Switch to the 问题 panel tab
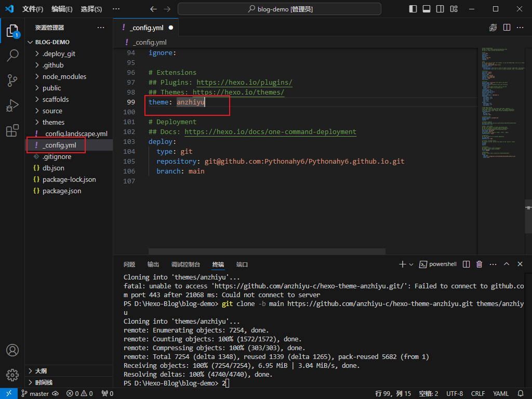 pyautogui.click(x=129, y=264)
